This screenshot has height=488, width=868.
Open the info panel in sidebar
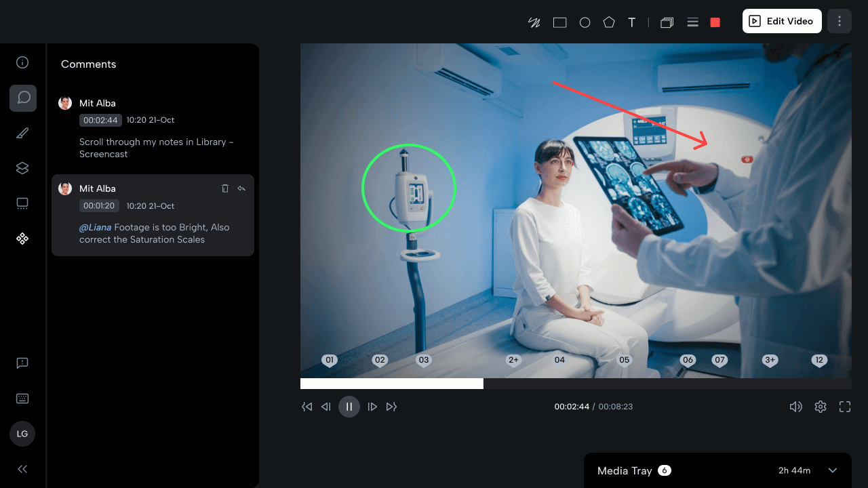tap(22, 62)
